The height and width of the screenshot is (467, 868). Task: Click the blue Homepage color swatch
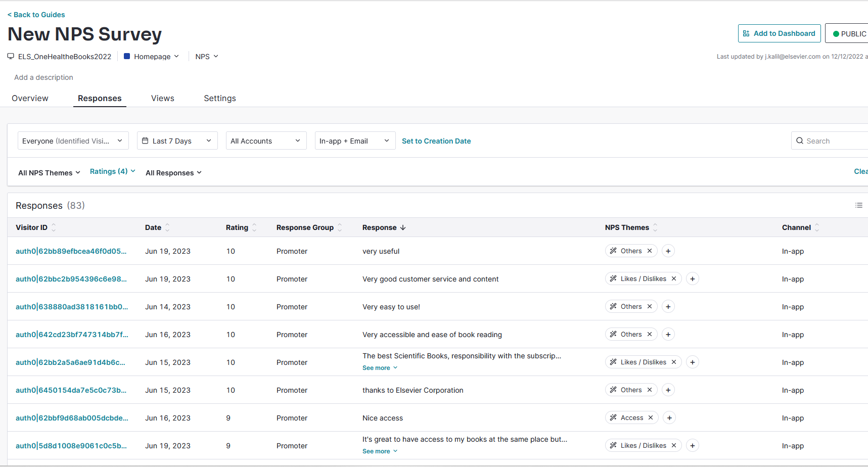[x=127, y=57]
